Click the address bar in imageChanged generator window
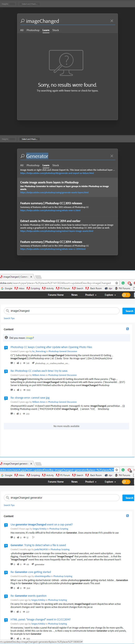 point(57,470)
